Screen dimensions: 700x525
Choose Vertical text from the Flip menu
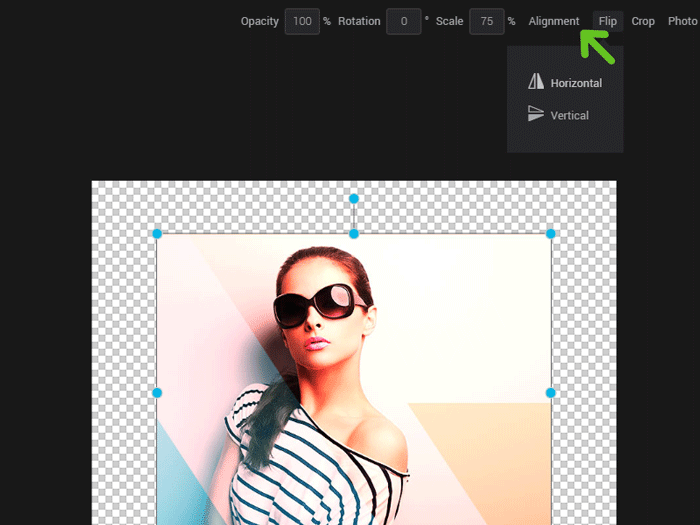pos(569,115)
